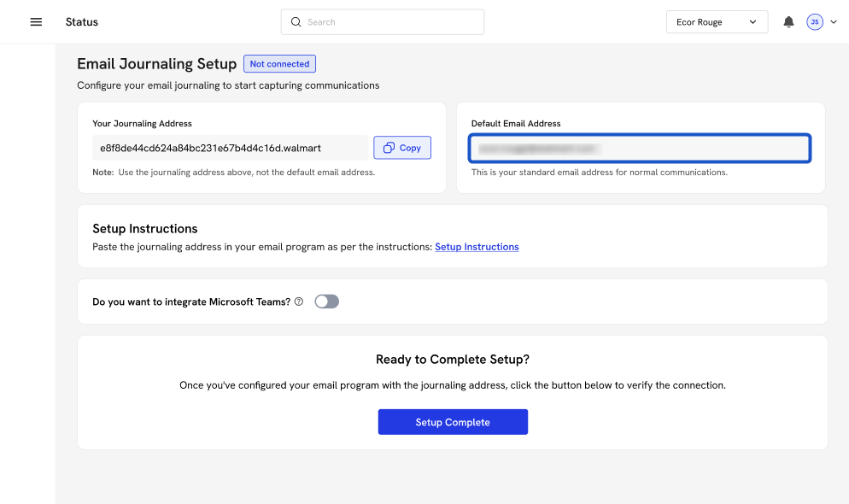Click the magnifier icon in the search bar
This screenshot has width=849, height=504.
(296, 22)
